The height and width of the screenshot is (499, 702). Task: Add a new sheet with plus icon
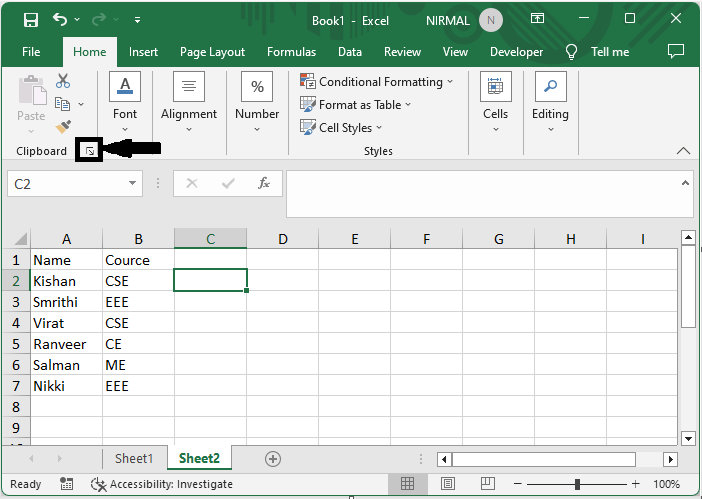272,458
